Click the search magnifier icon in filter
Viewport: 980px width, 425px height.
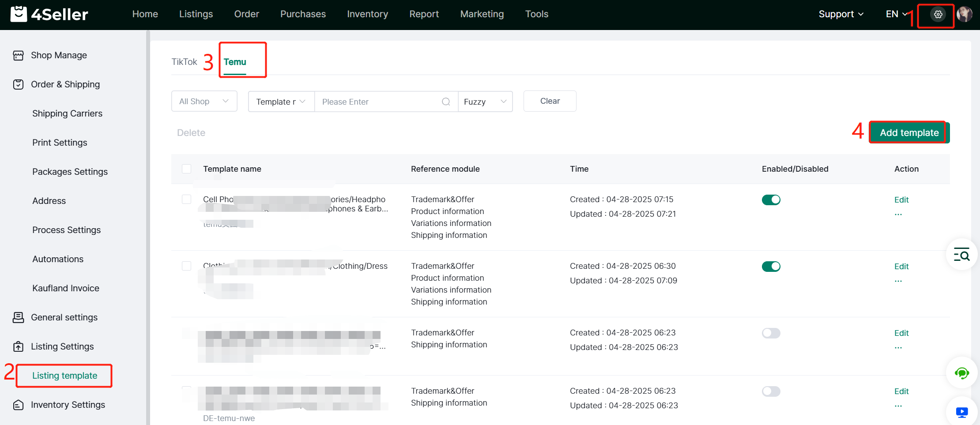click(446, 102)
